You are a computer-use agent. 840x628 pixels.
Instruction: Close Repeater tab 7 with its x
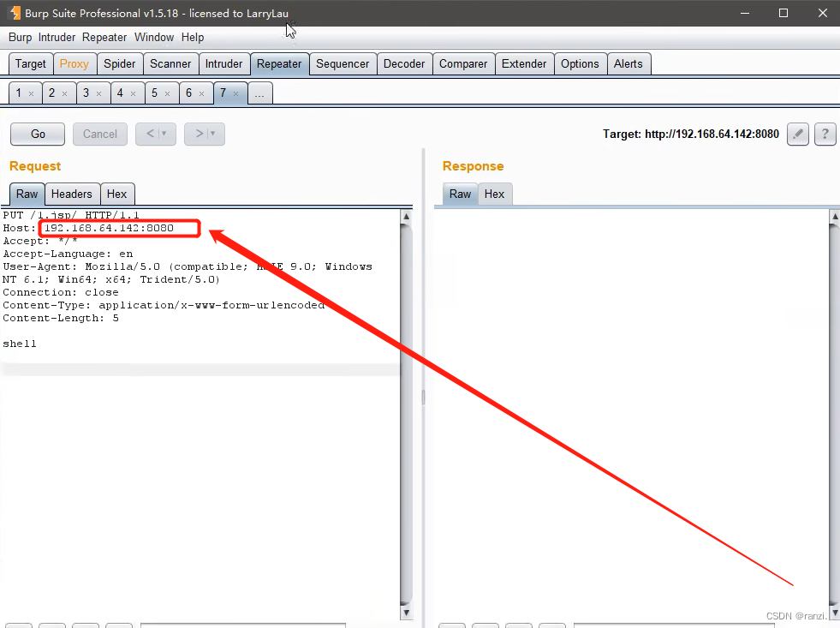235,93
